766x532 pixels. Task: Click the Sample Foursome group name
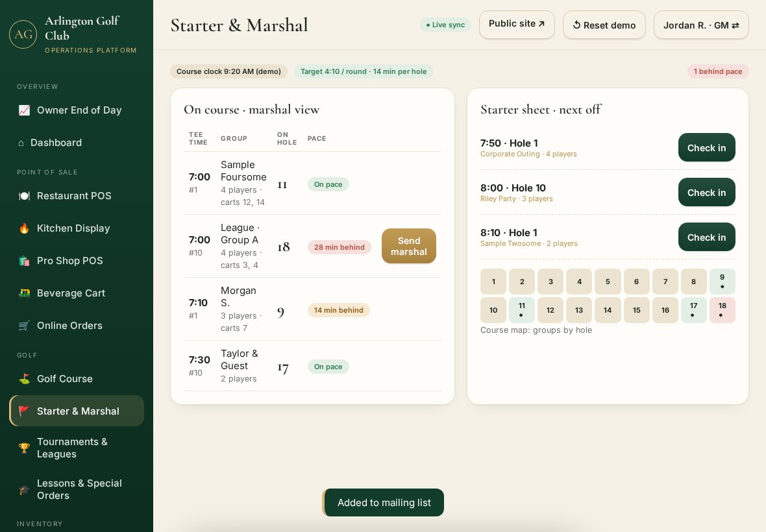pyautogui.click(x=243, y=171)
